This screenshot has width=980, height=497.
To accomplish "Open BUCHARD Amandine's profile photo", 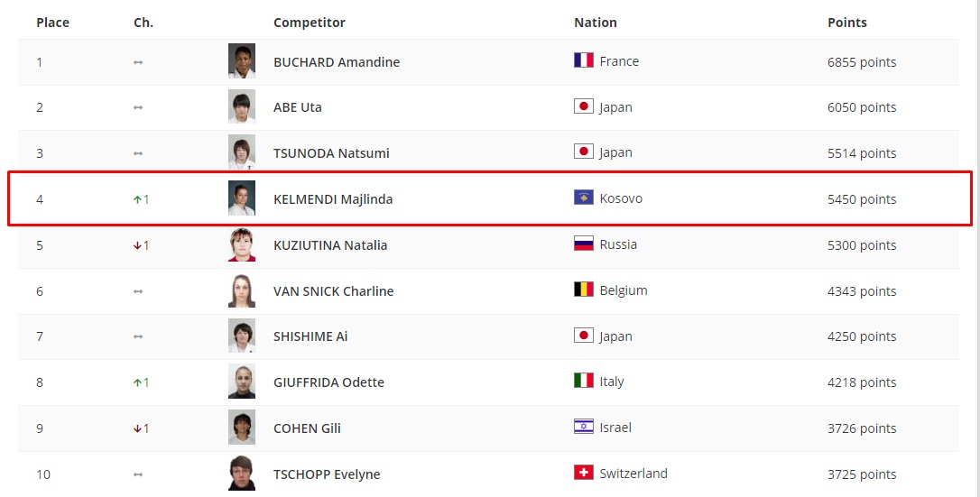I will tap(242, 61).
